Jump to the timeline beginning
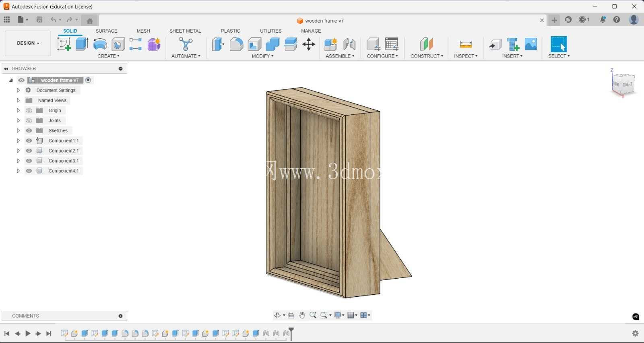The width and height of the screenshot is (644, 343). 7,333
